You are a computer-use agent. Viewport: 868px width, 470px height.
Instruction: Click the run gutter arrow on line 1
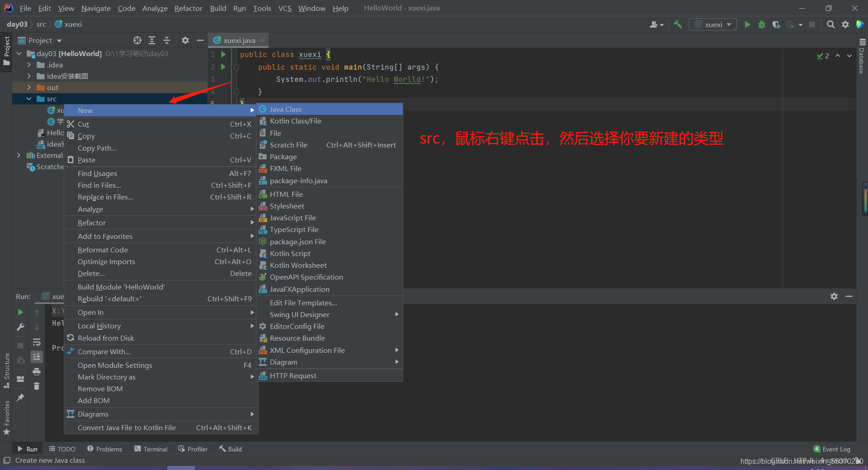223,54
